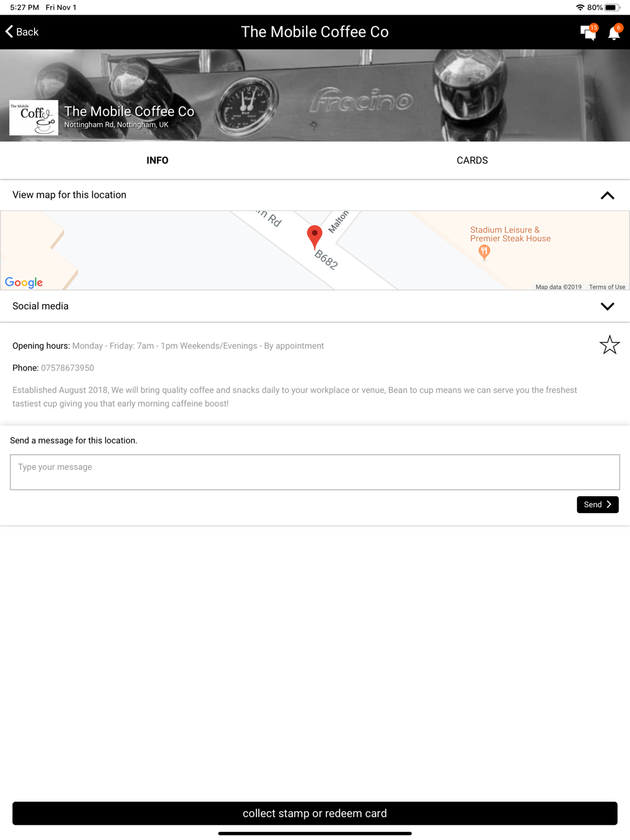Tap the Google logo on map
Viewport: 630px width, 840px height.
pyautogui.click(x=24, y=282)
